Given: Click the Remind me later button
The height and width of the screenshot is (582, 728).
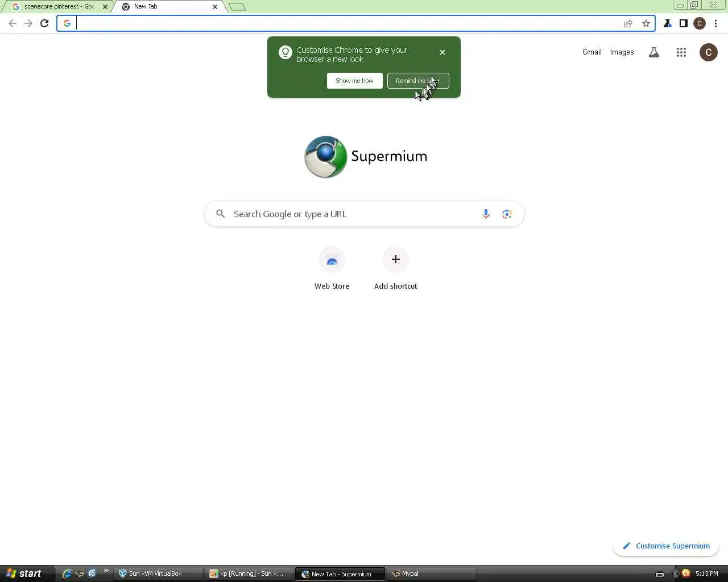Looking at the screenshot, I should click(418, 81).
